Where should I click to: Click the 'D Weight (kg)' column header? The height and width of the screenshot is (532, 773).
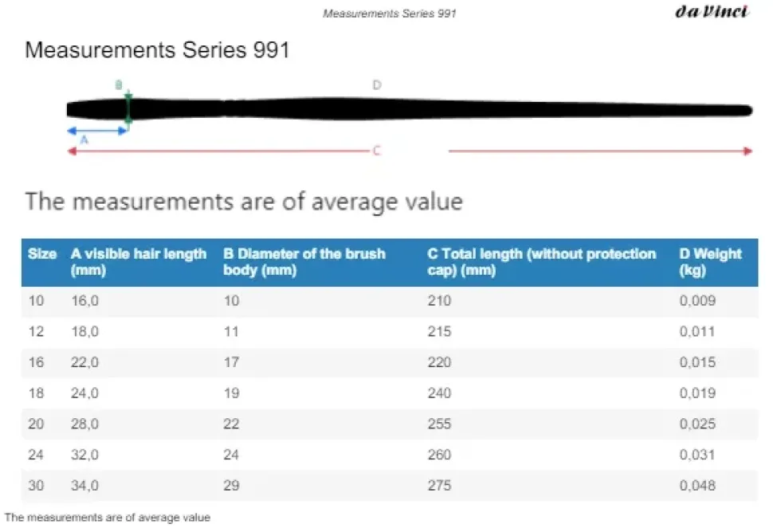pyautogui.click(x=710, y=262)
